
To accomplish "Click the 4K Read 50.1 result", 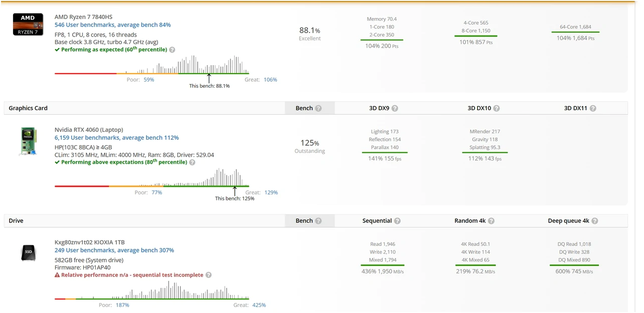I will click(475, 244).
